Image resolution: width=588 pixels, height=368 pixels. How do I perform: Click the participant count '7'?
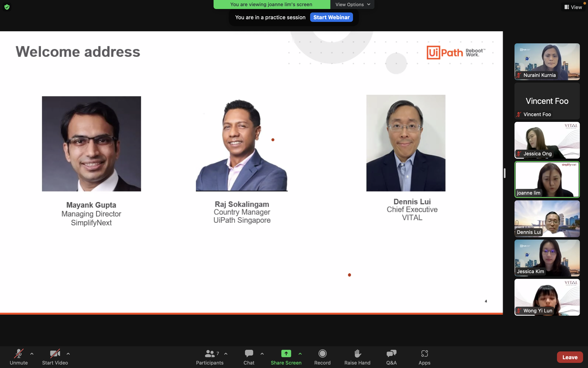[218, 353]
